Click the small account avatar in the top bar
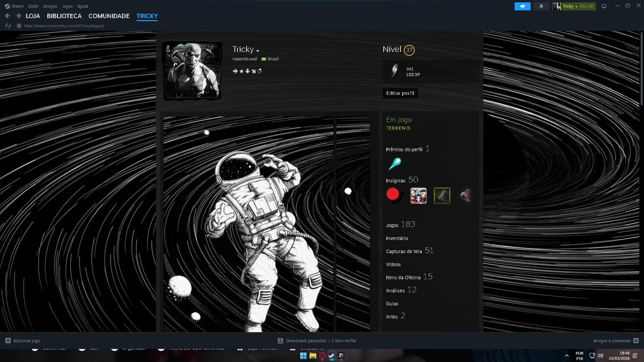644x362 pixels. [557, 6]
